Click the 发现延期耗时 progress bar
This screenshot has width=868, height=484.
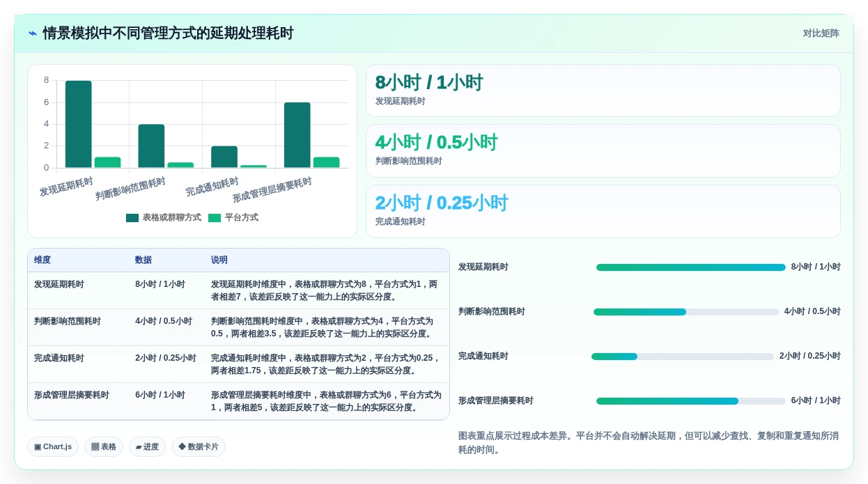point(691,267)
